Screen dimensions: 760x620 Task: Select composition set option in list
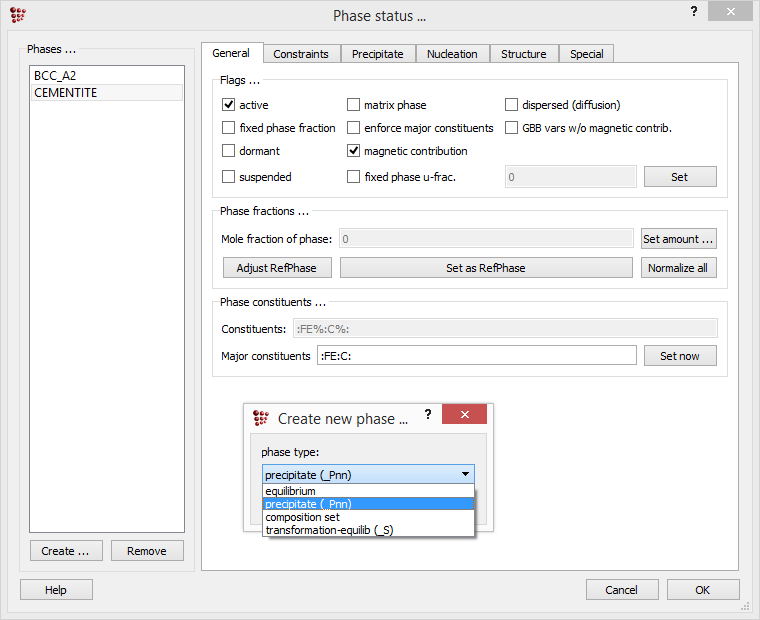point(302,517)
